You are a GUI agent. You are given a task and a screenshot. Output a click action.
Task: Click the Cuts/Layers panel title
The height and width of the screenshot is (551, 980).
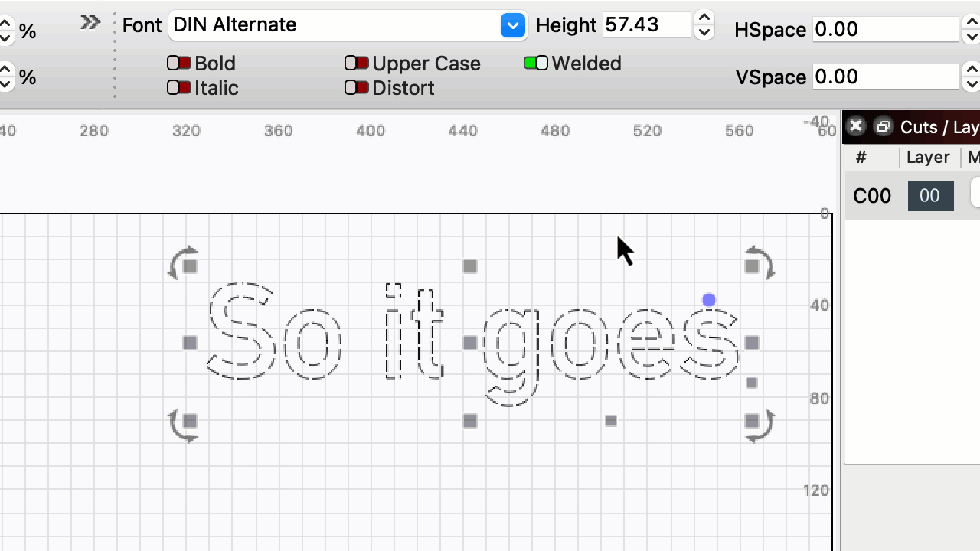[x=939, y=127]
